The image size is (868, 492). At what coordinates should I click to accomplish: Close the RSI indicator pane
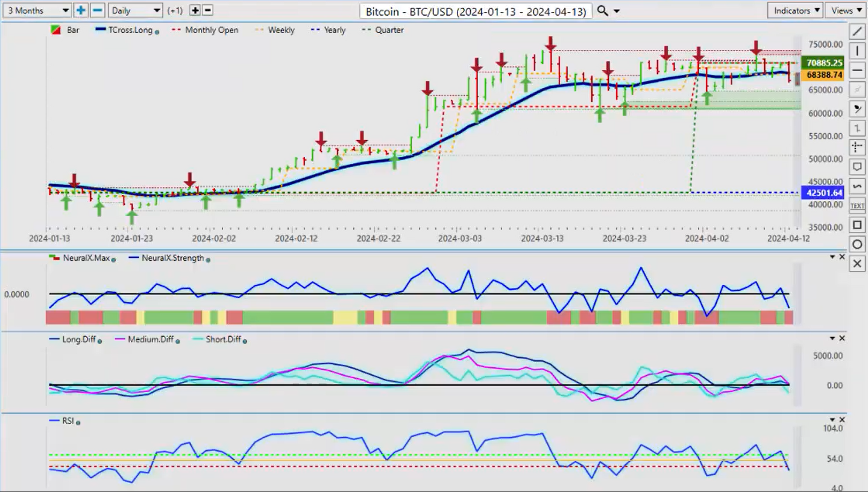(842, 420)
